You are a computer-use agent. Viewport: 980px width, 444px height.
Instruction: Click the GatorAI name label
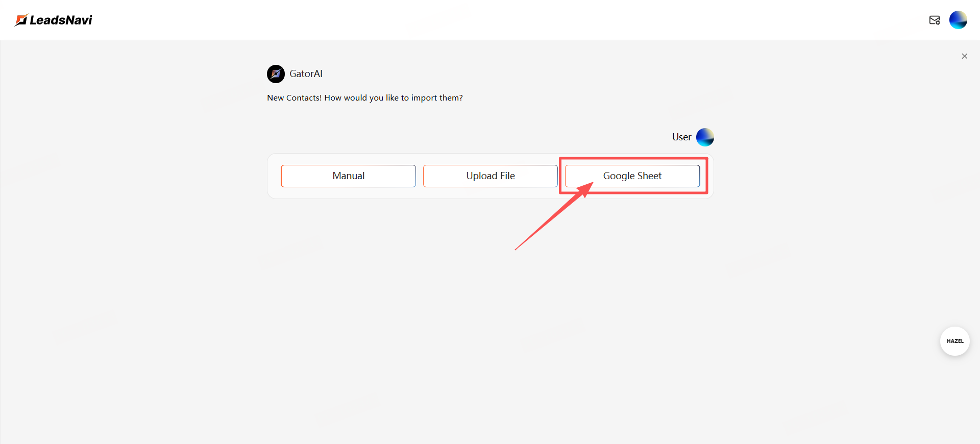coord(306,74)
